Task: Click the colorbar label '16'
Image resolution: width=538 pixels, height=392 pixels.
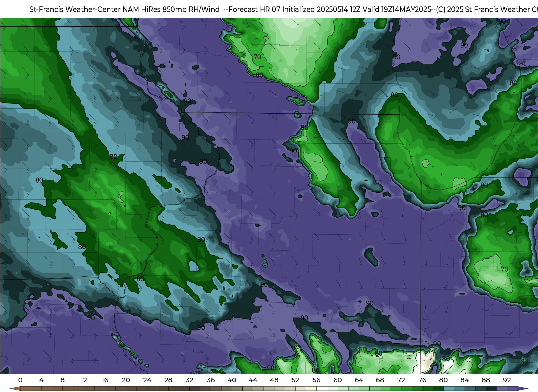Action: tap(105, 380)
